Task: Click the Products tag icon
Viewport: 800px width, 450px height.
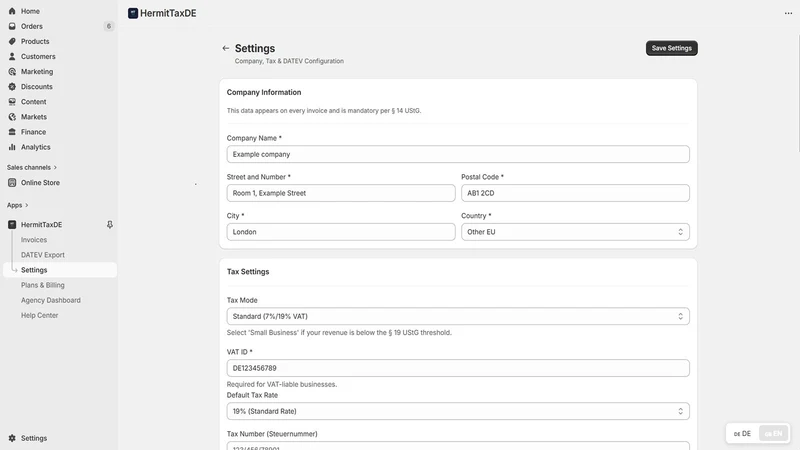Action: [12, 41]
